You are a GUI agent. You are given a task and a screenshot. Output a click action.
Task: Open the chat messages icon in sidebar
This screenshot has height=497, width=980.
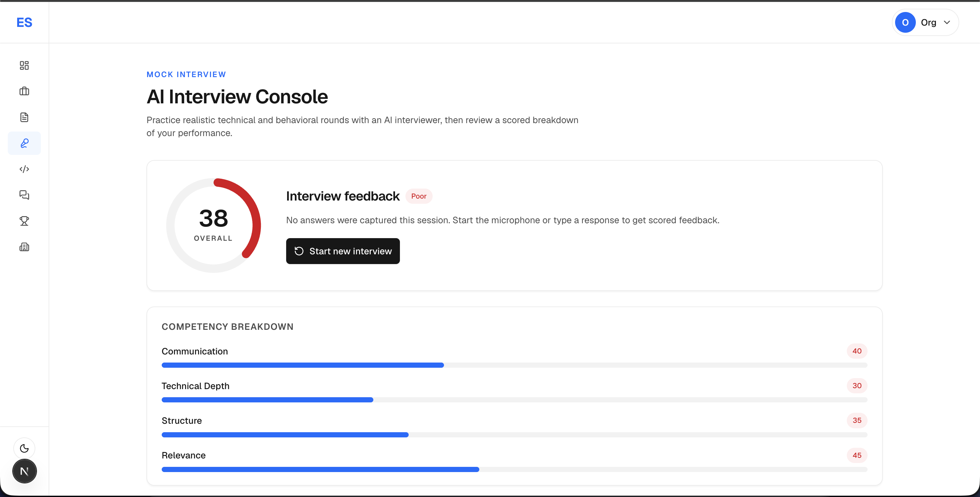(24, 195)
